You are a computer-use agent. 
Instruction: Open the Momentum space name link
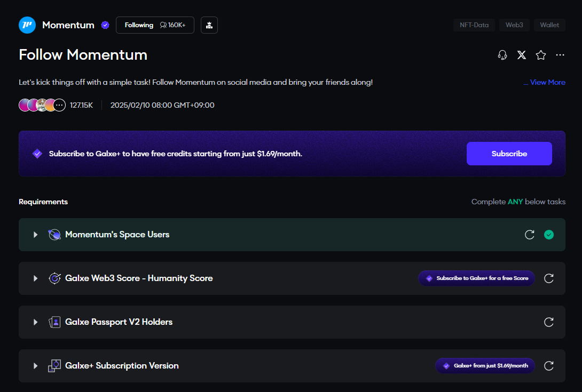(x=68, y=25)
